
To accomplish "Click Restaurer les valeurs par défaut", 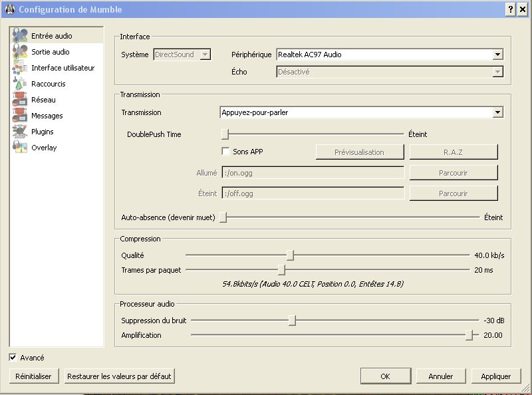I will (119, 376).
